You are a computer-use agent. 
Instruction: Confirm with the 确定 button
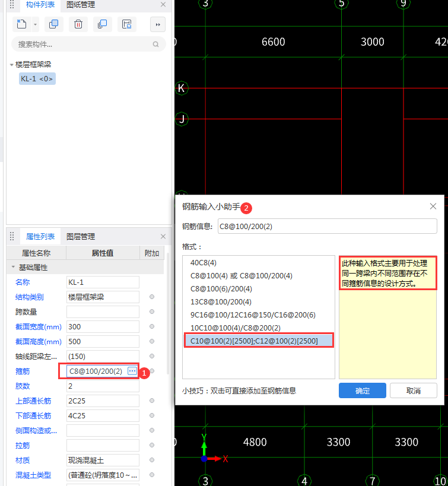tap(363, 390)
